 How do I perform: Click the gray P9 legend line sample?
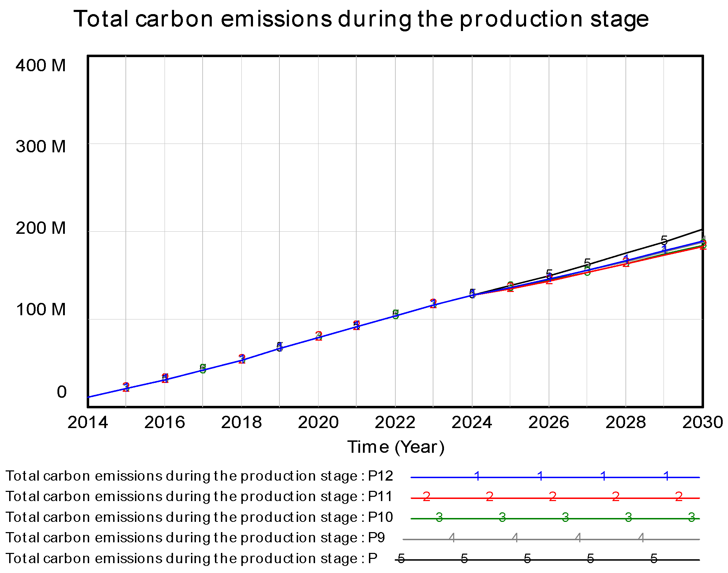(551, 539)
